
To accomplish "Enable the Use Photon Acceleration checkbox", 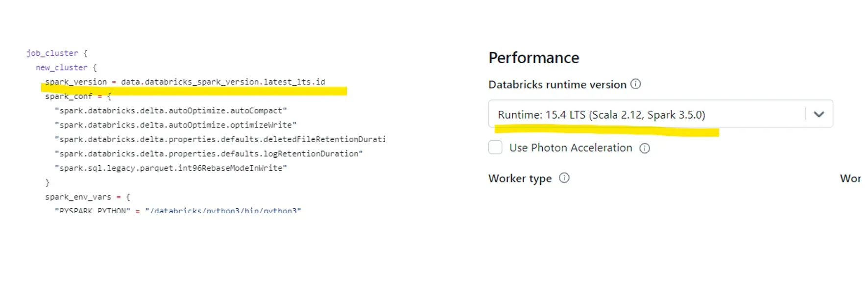I will [x=495, y=148].
